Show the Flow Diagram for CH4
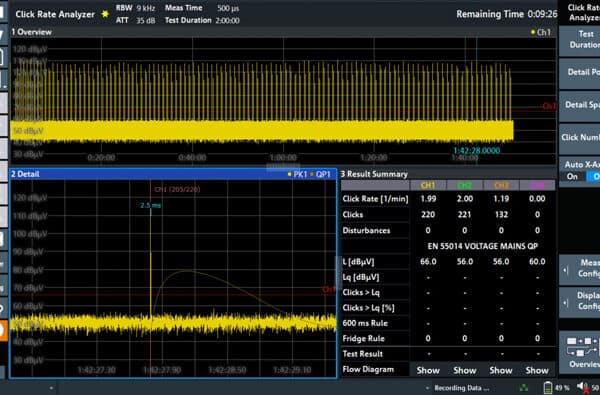The height and width of the screenshot is (395, 600). click(537, 370)
